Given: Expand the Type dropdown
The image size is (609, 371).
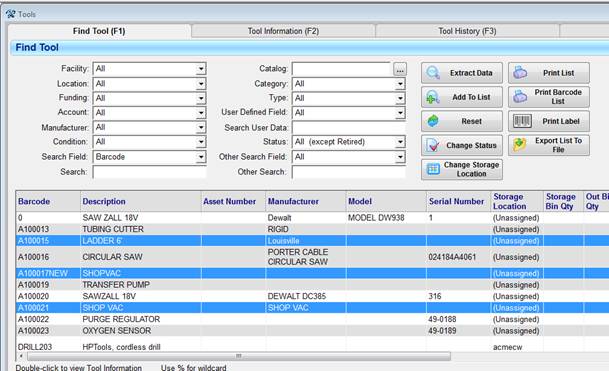Looking at the screenshot, I should pos(400,98).
